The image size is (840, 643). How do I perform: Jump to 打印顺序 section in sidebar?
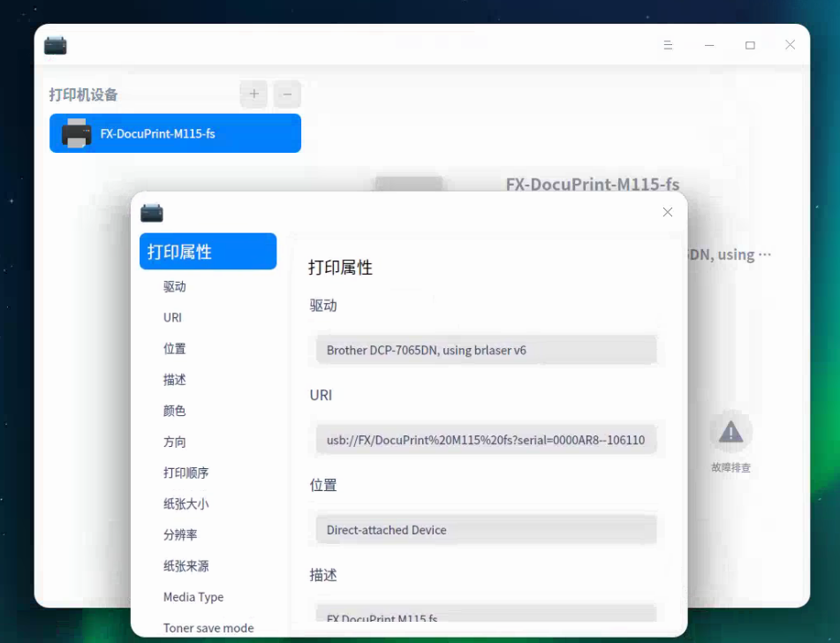click(x=185, y=473)
